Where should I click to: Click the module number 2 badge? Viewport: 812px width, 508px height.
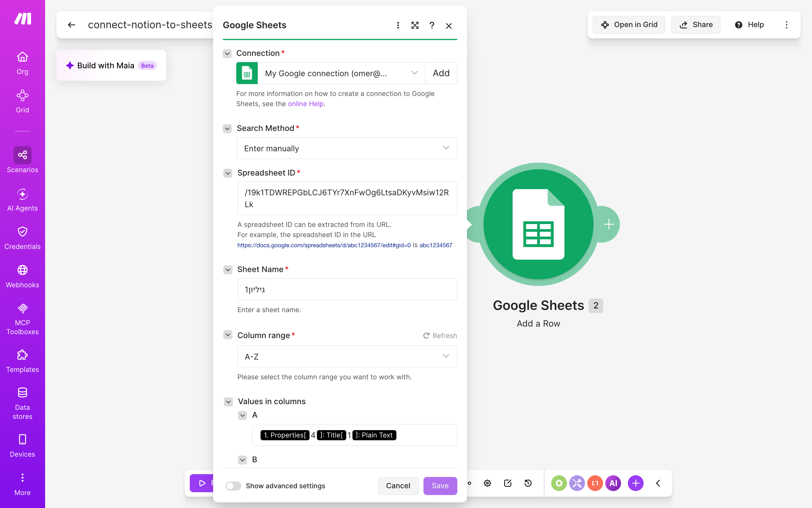click(x=595, y=305)
